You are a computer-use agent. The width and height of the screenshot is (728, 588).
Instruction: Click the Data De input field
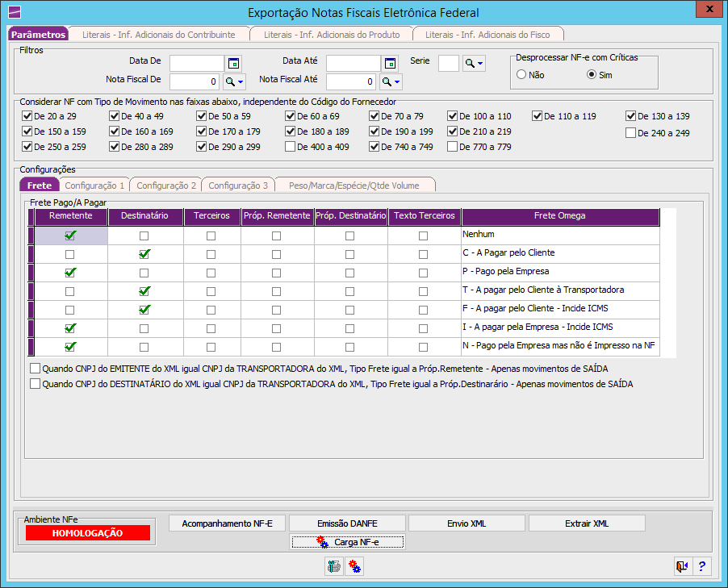[196, 64]
